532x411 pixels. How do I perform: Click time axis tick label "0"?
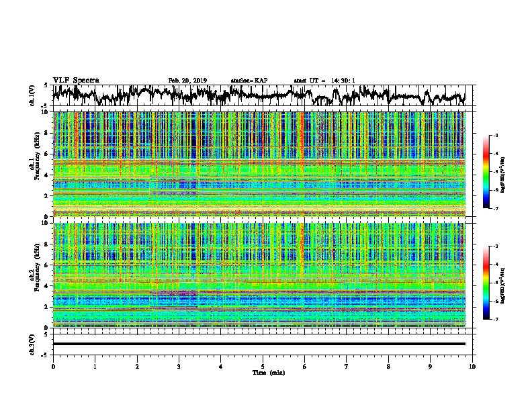tap(53, 367)
